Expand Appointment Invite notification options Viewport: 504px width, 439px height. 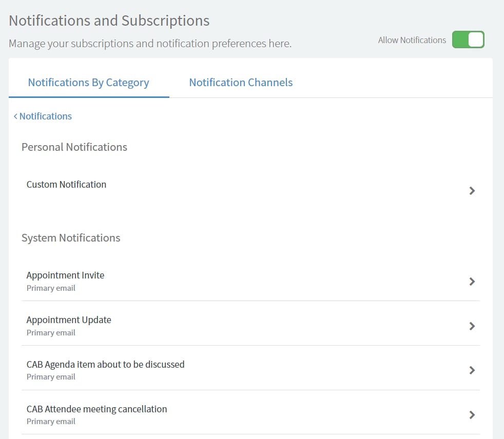point(65,275)
